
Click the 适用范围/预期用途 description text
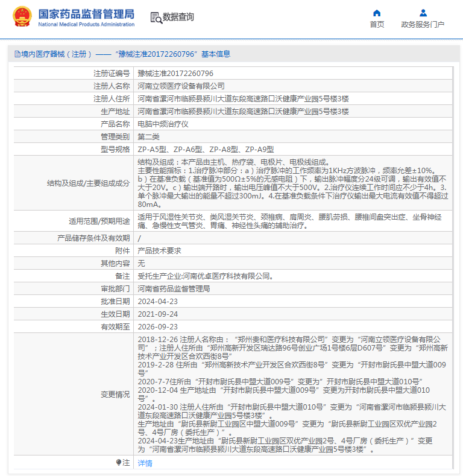pyautogui.click(x=290, y=221)
